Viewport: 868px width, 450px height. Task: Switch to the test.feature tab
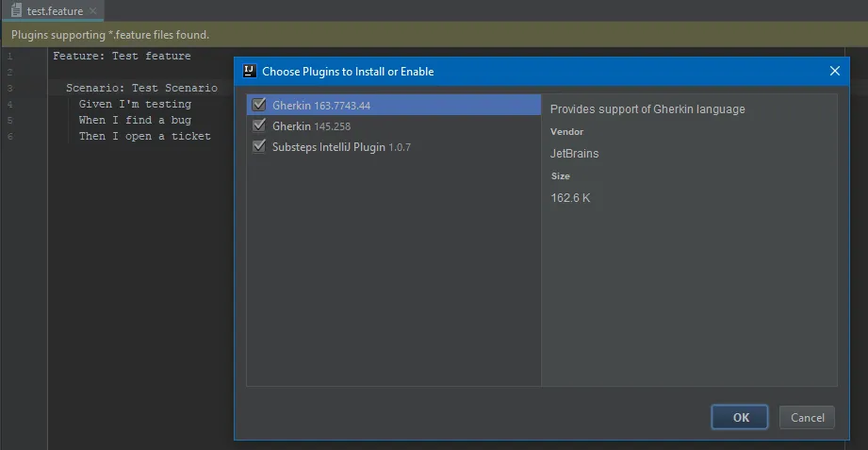(x=55, y=11)
